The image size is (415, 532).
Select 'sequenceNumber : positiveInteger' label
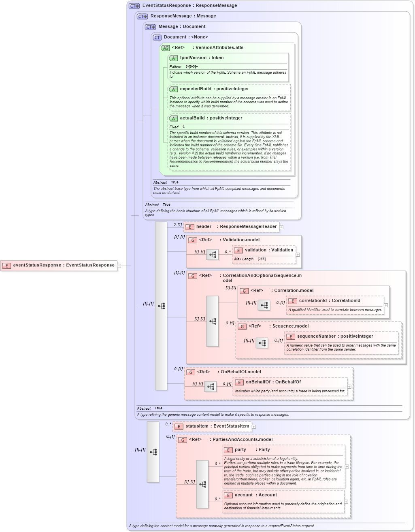click(335, 336)
